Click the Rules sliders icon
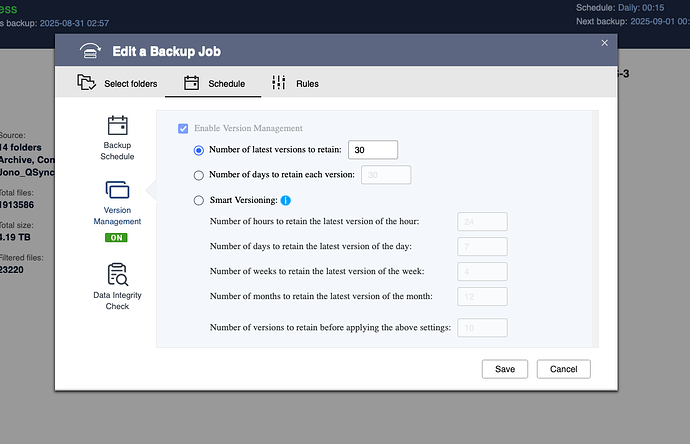The width and height of the screenshot is (690, 444). pos(279,82)
